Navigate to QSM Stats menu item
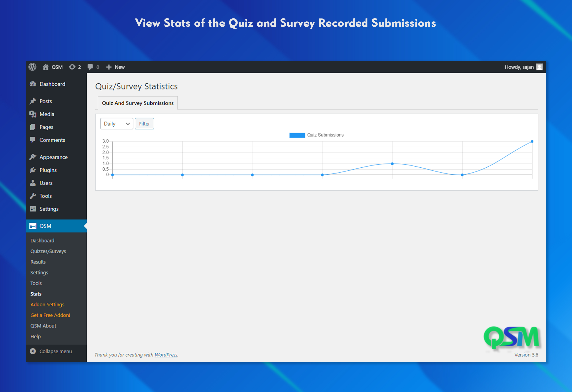Viewport: 572px width, 392px height. tap(36, 294)
